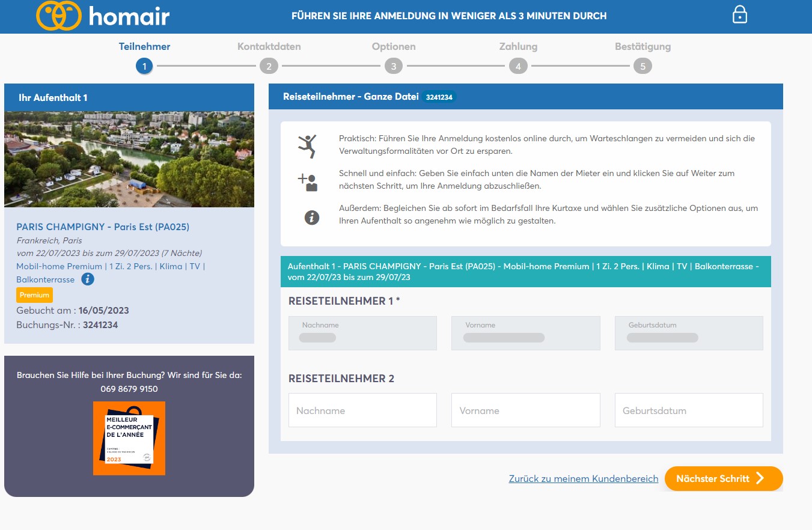The width and height of the screenshot is (812, 530).
Task: Click the Reiseteilnehmer - Ganze Datei heading
Action: [351, 96]
